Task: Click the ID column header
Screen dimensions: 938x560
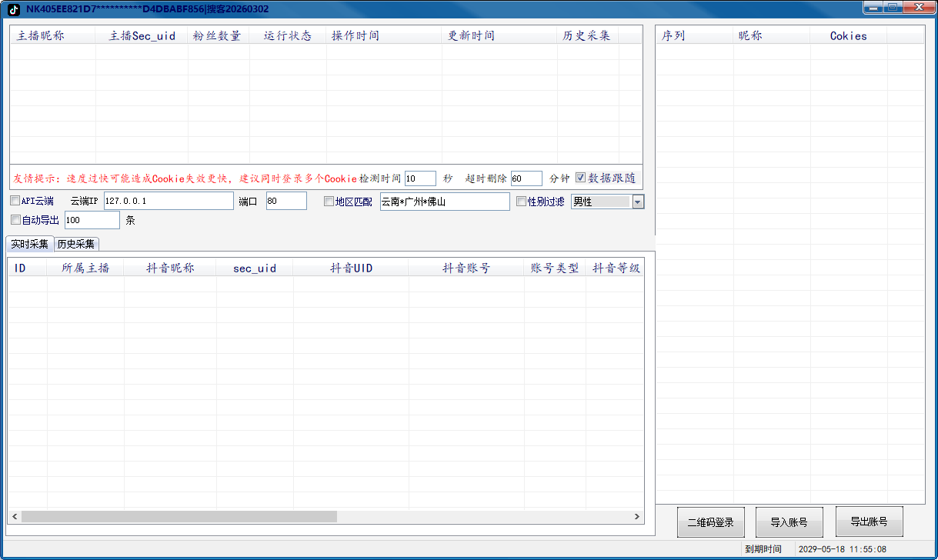Action: coord(28,268)
